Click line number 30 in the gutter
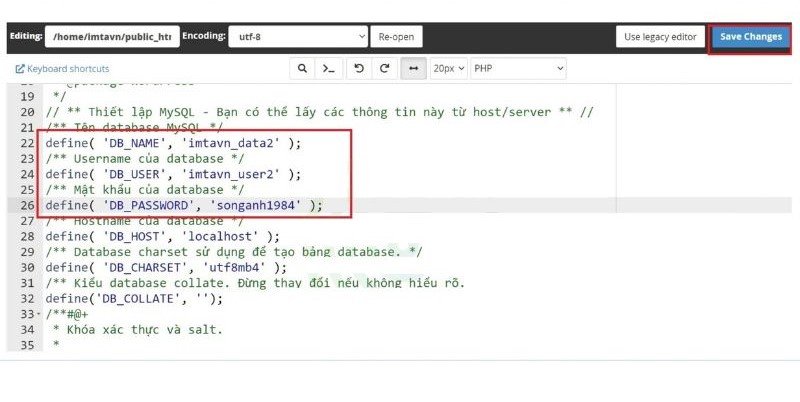Screen dimensions: 800x402 tap(26, 267)
